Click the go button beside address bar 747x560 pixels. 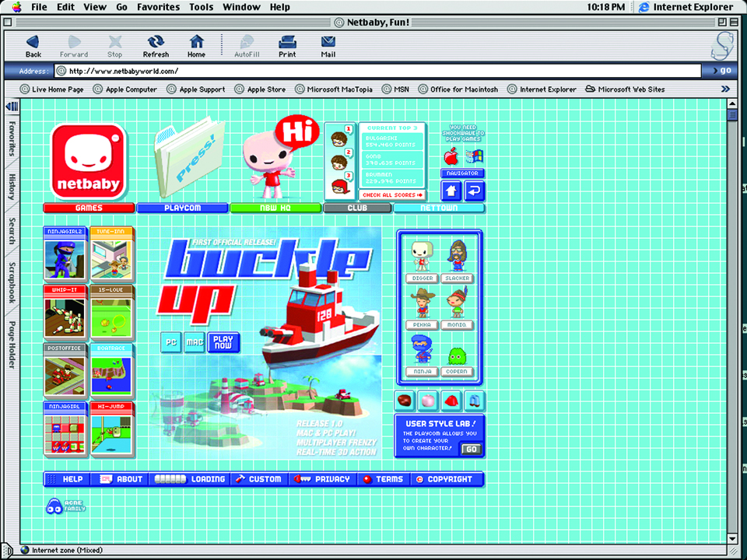coord(722,71)
